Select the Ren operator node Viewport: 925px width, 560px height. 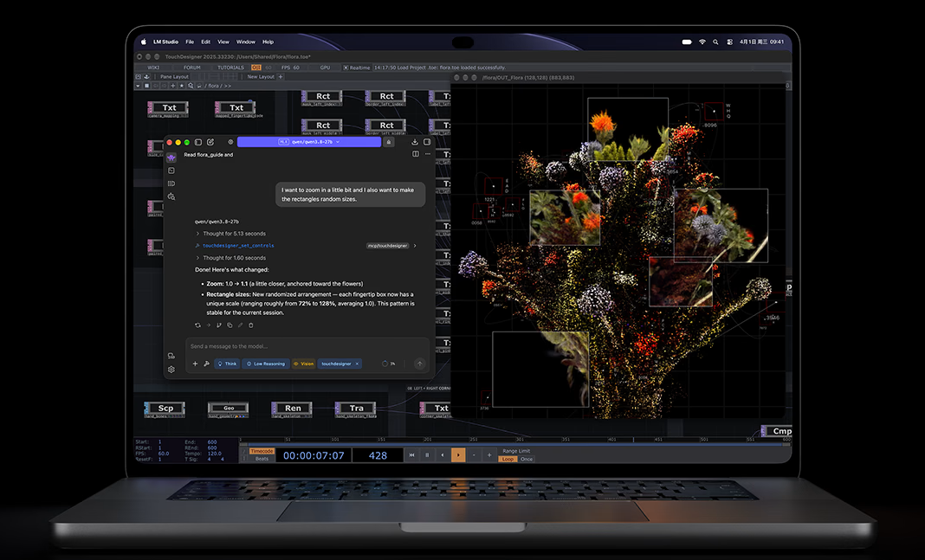(x=292, y=409)
